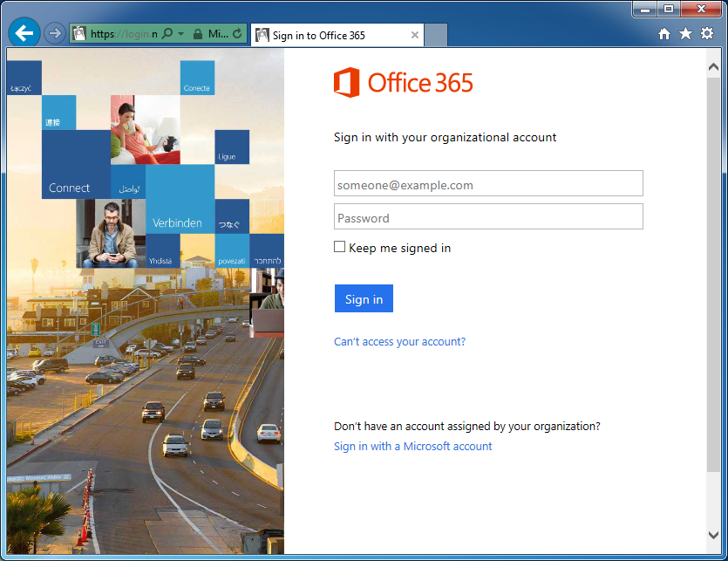728x561 pixels.
Task: Open the 'Can't access your account?' link
Action: 399,342
